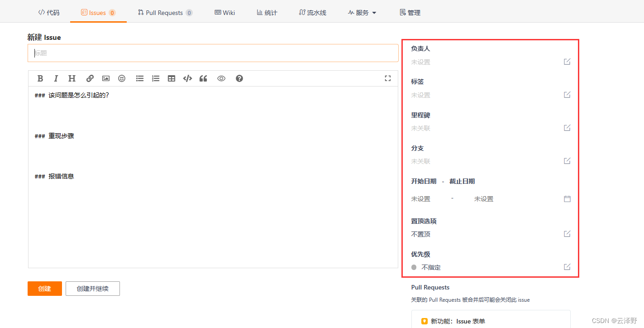Open calendar for start and end dates
The width and height of the screenshot is (644, 328).
(x=567, y=198)
